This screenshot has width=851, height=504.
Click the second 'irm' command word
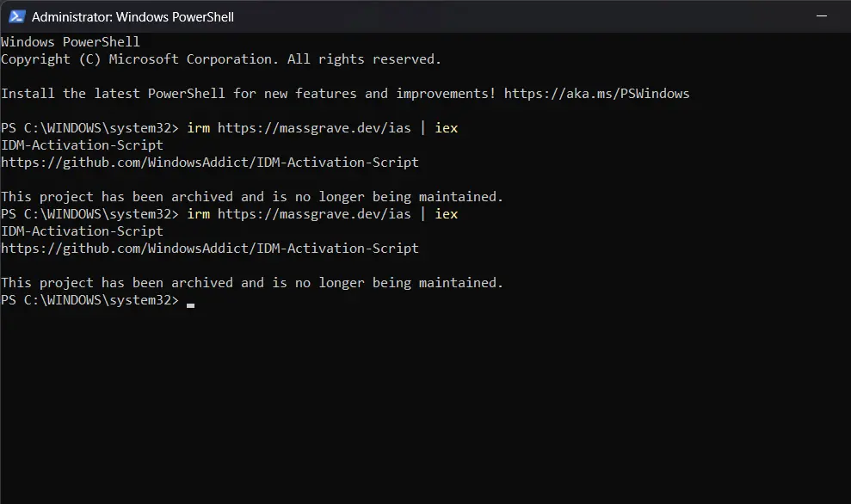tap(199, 214)
